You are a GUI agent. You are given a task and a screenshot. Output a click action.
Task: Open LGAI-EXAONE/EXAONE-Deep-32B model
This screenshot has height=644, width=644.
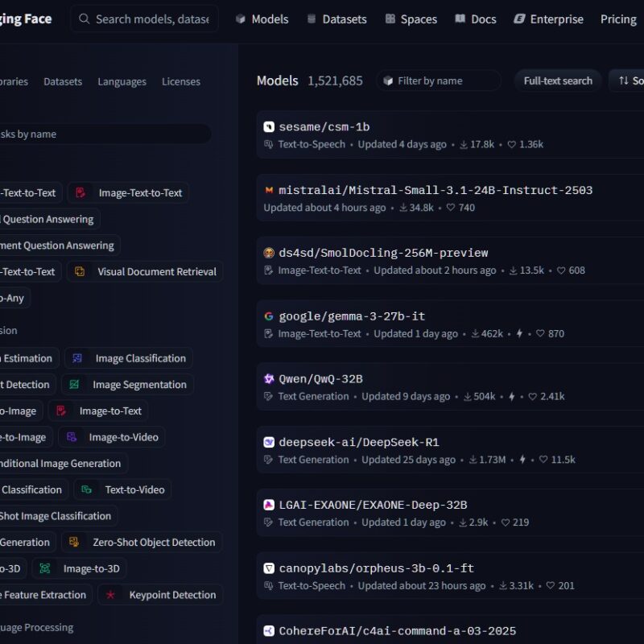373,505
